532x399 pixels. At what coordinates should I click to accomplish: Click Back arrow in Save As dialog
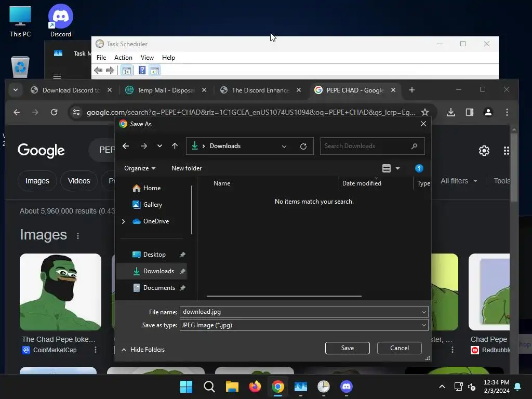(126, 146)
